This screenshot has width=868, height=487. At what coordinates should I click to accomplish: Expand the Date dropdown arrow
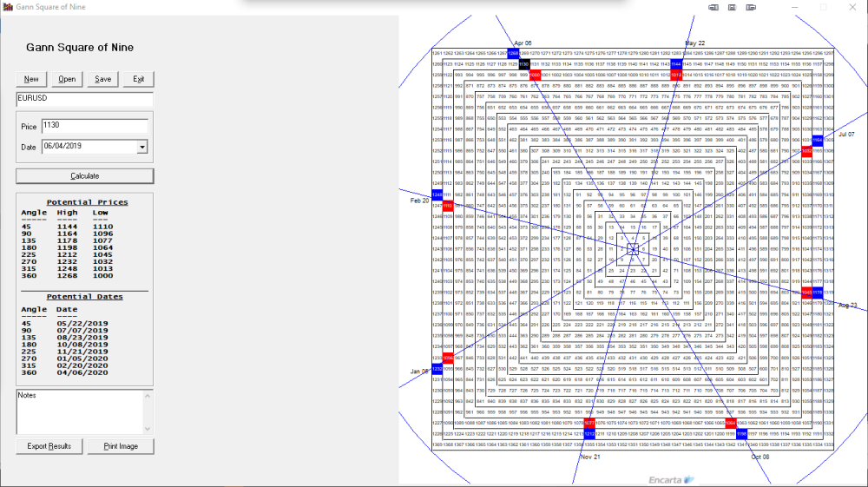point(142,148)
